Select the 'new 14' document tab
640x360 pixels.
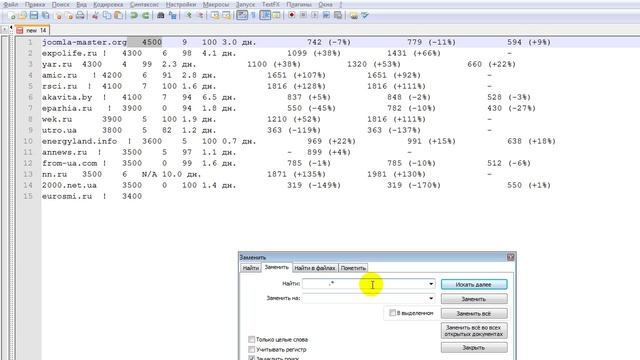[x=33, y=30]
